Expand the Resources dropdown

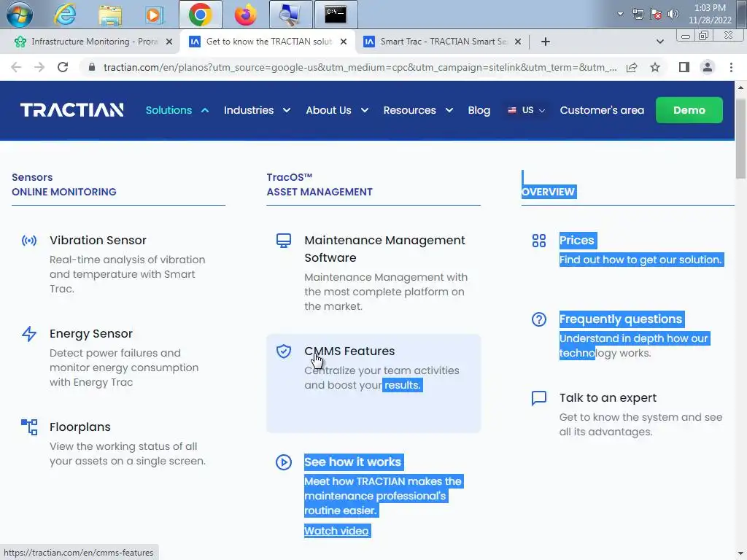(x=418, y=110)
